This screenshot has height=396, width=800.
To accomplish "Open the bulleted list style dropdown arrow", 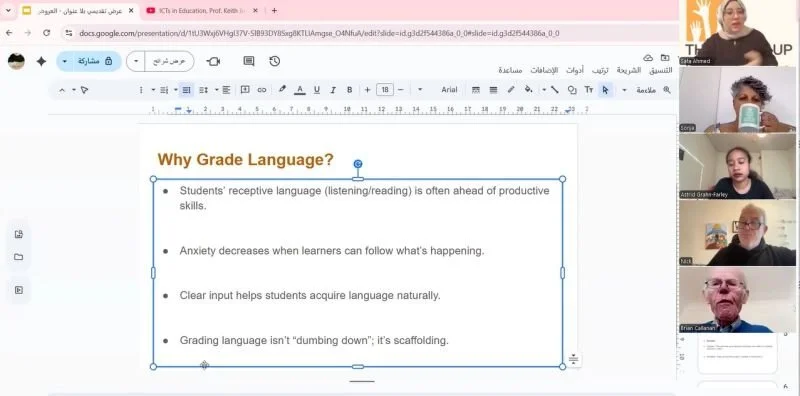I will [x=153, y=90].
